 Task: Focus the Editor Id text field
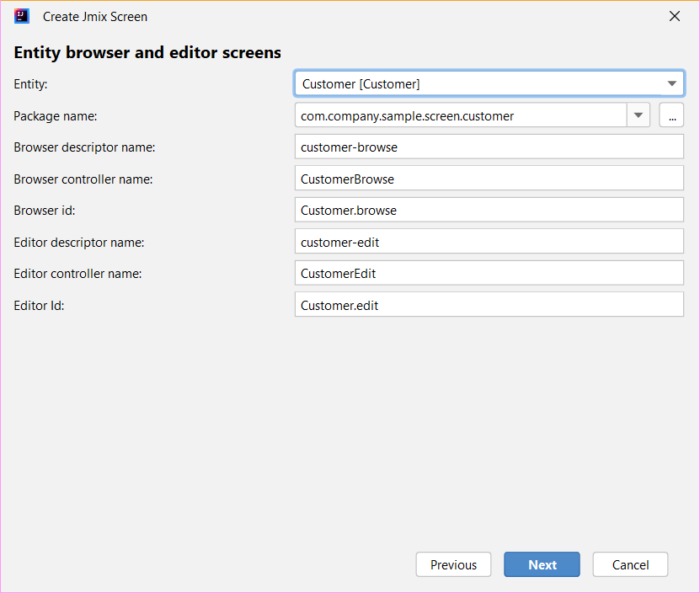489,305
